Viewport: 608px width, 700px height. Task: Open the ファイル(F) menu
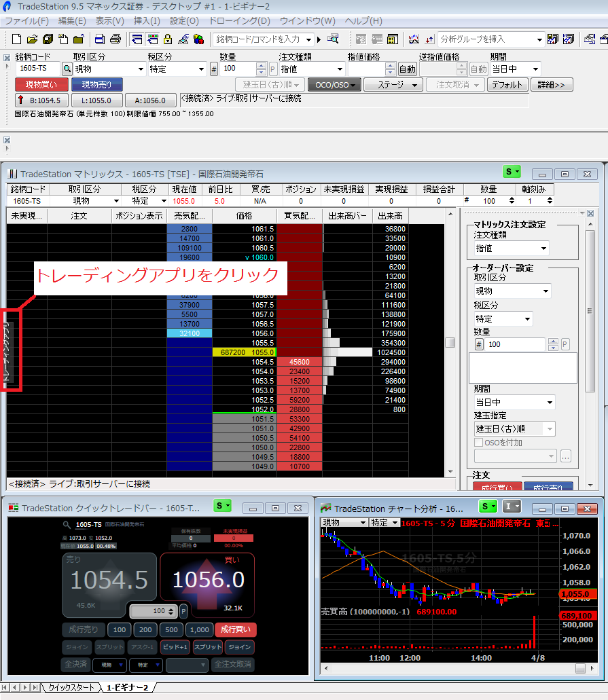click(26, 21)
